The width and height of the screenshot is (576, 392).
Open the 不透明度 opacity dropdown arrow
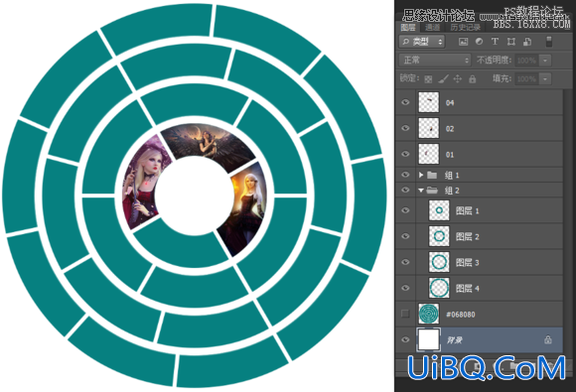(x=545, y=61)
